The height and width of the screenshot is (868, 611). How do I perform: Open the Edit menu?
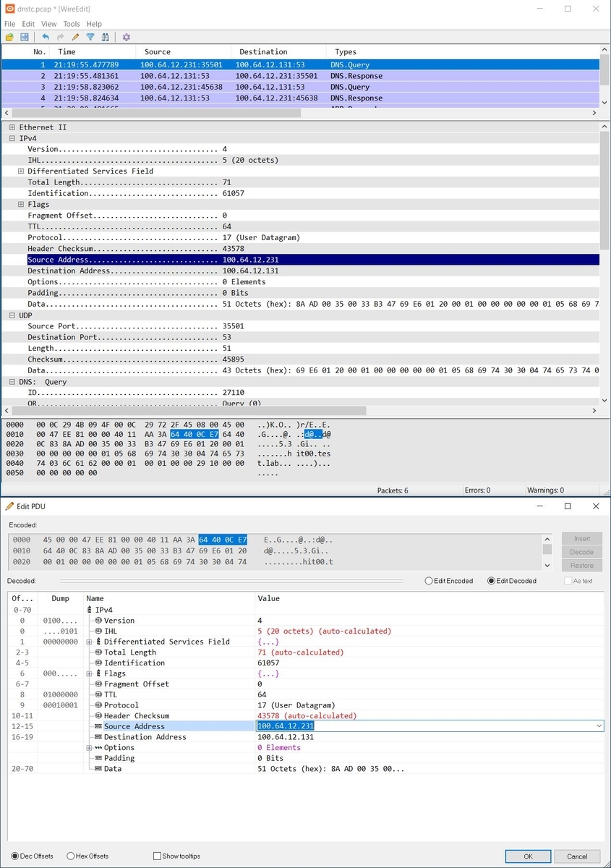tap(28, 24)
